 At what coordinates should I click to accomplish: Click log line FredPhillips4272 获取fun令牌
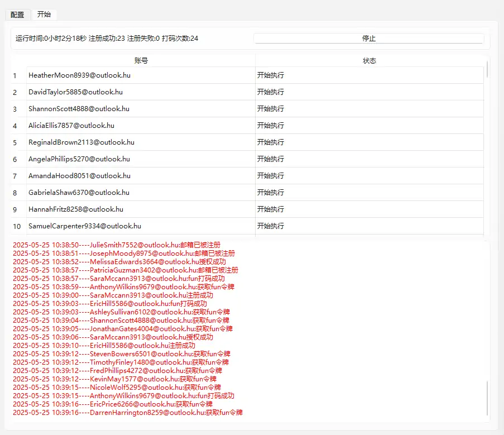pos(118,370)
